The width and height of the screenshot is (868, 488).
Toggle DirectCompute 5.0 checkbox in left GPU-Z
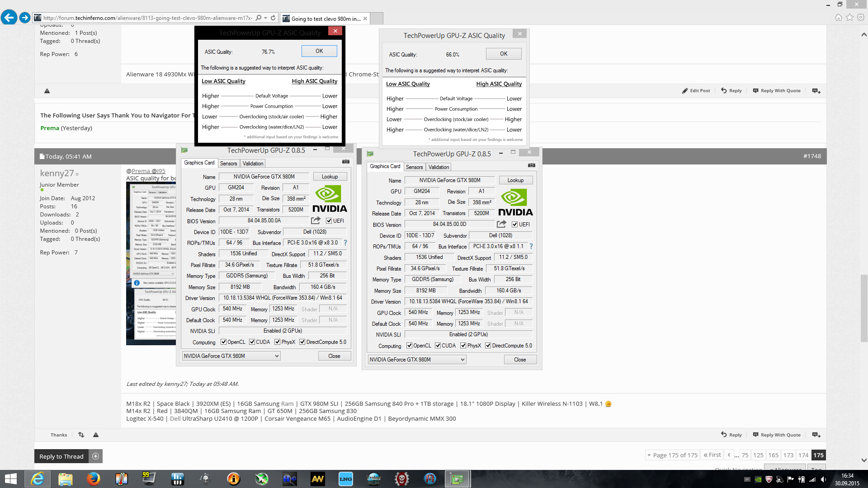[x=302, y=342]
